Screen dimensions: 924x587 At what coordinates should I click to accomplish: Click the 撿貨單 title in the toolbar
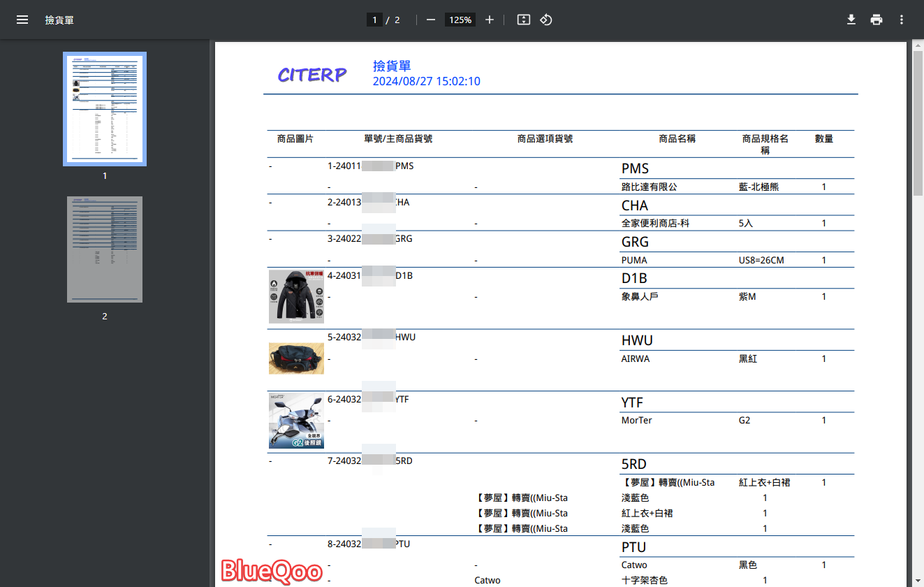click(x=59, y=20)
